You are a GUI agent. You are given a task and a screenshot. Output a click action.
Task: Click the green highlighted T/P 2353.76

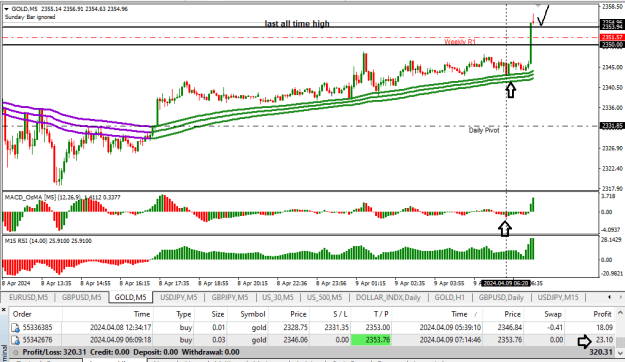(x=371, y=340)
